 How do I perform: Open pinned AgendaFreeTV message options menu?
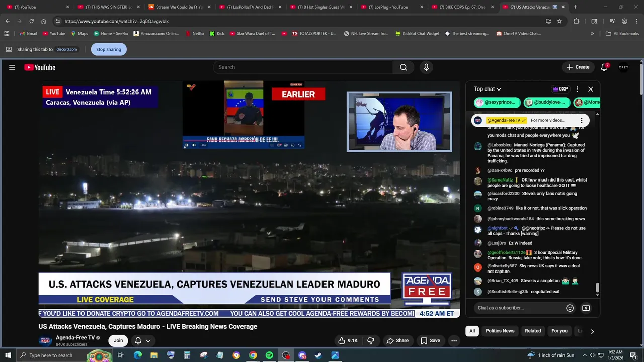(582, 120)
